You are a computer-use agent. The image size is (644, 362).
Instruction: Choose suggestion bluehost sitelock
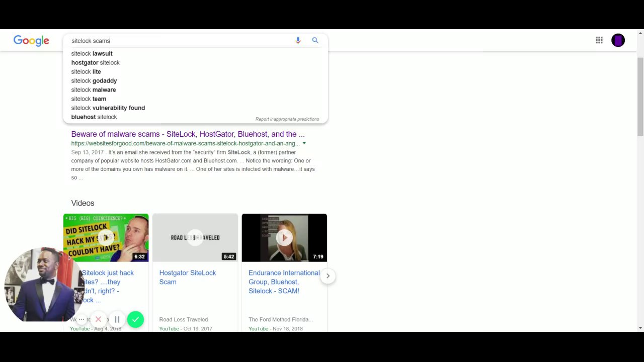click(94, 117)
